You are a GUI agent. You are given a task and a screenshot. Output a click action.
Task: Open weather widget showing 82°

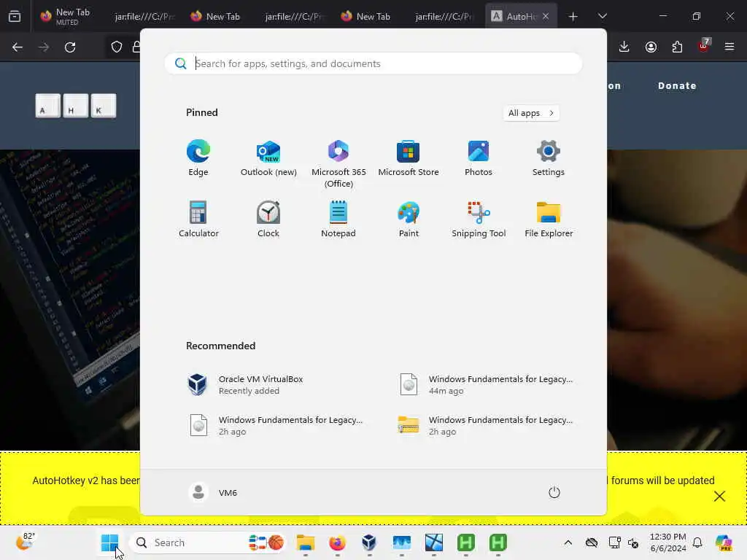pyautogui.click(x=25, y=542)
